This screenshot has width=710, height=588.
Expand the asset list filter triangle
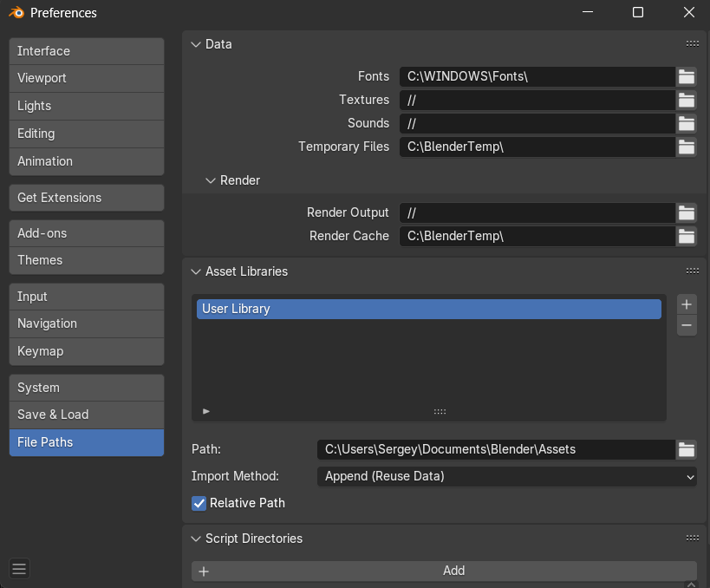click(206, 411)
